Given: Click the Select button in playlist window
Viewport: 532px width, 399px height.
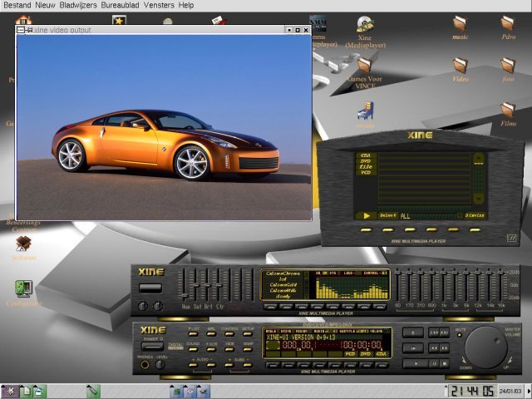Looking at the screenshot, I should 388,216.
